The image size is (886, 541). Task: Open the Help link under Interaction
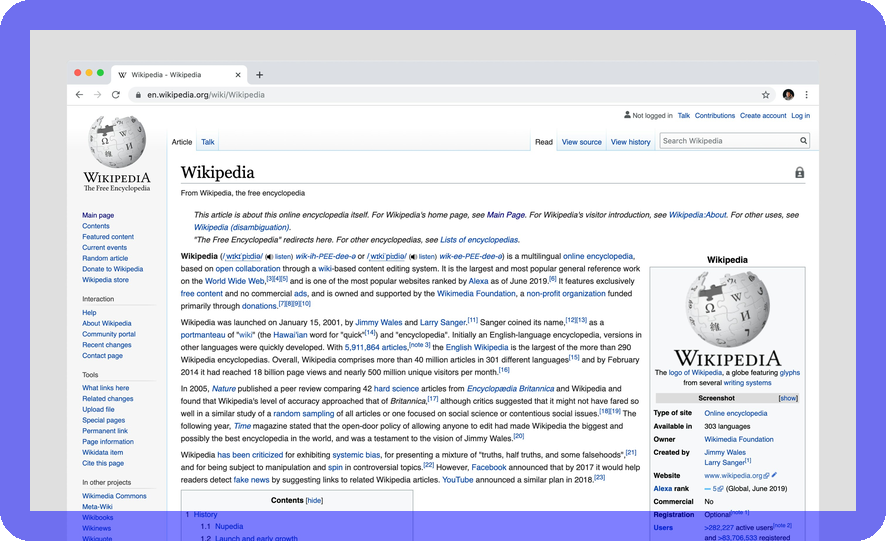click(x=89, y=313)
